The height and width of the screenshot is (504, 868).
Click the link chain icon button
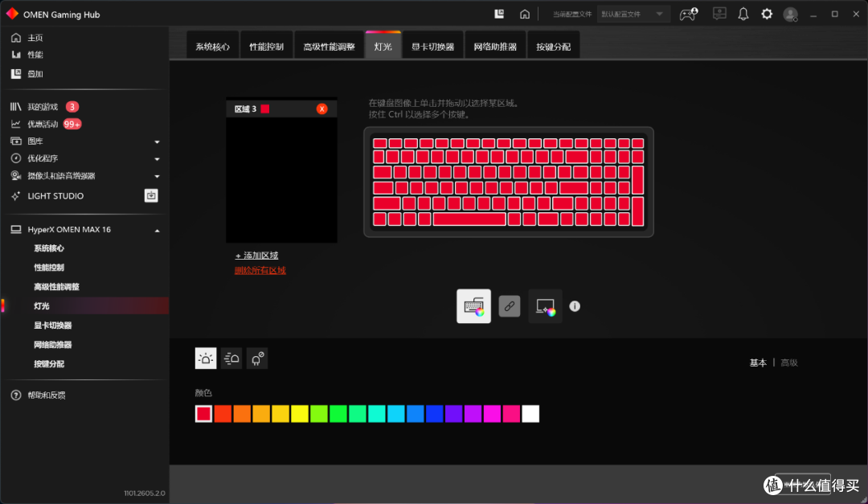click(510, 305)
